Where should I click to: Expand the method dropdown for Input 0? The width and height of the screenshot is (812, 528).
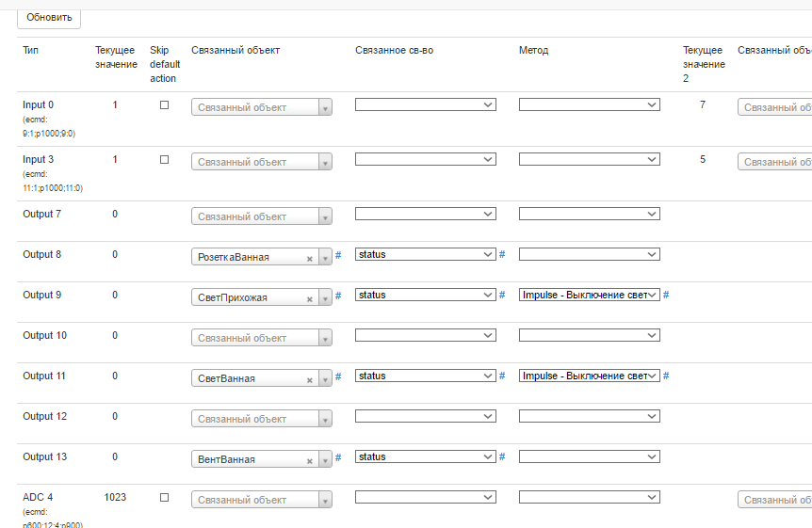coord(589,105)
